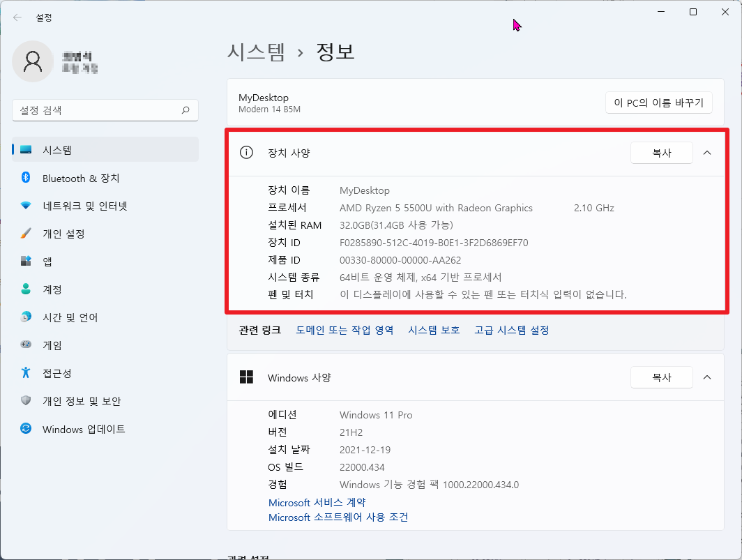This screenshot has height=560, width=742.
Task: Open Bluetooth & 장치 settings
Action: pos(81,178)
